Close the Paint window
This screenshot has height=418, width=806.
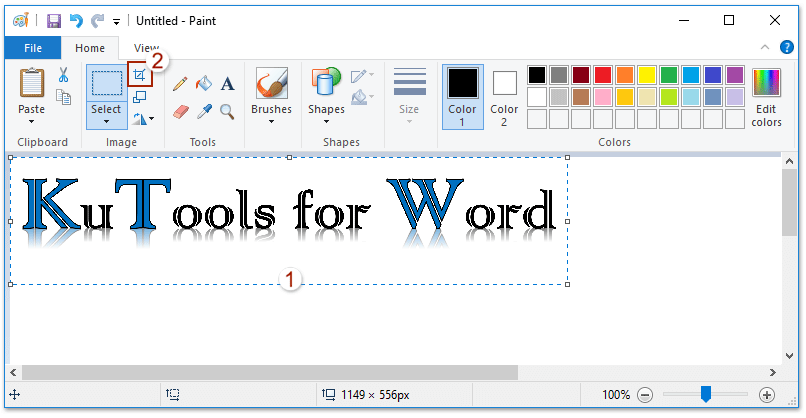pos(775,21)
